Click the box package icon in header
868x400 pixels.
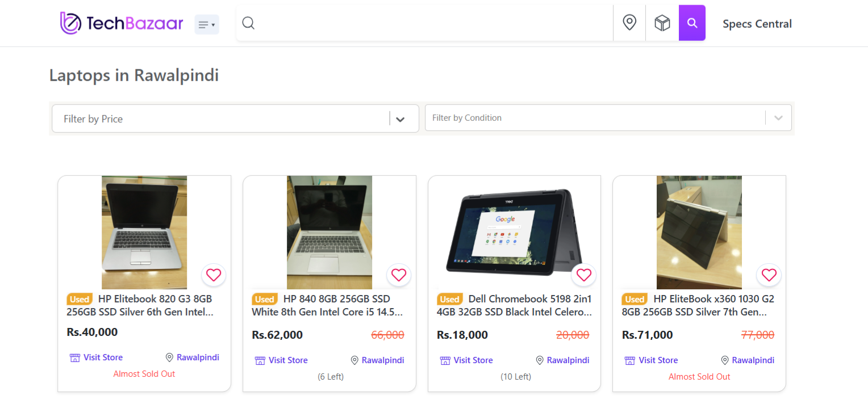pyautogui.click(x=662, y=23)
